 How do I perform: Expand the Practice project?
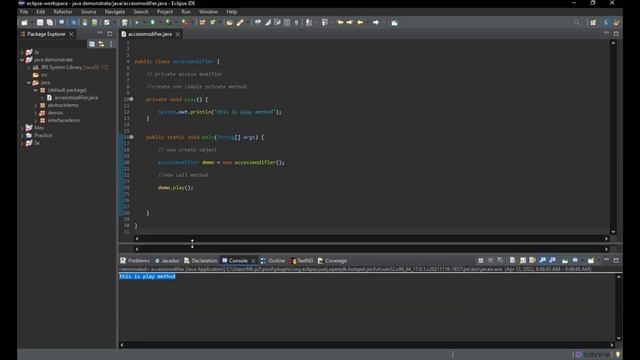click(x=22, y=136)
